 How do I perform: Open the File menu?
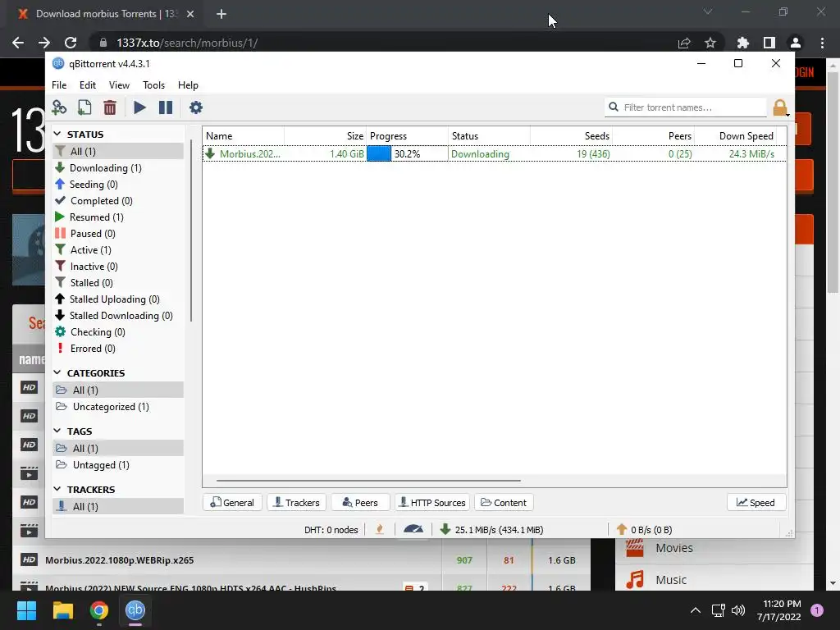(x=59, y=85)
